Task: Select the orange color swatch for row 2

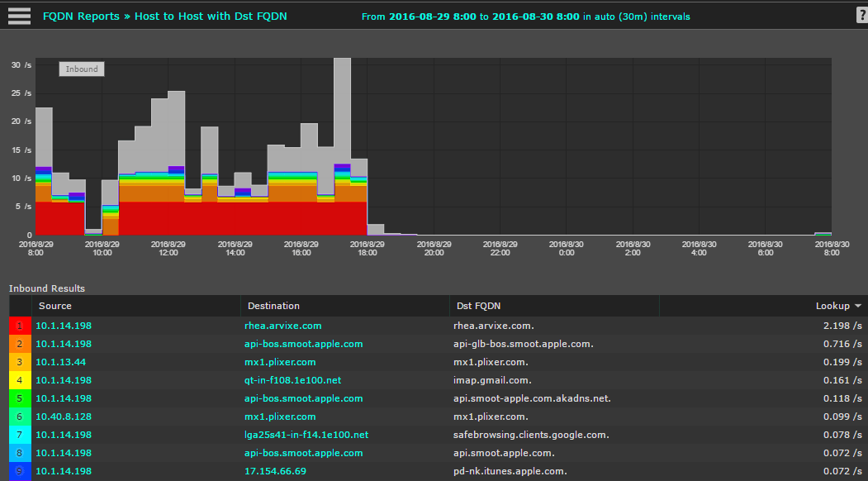Action: (x=21, y=344)
